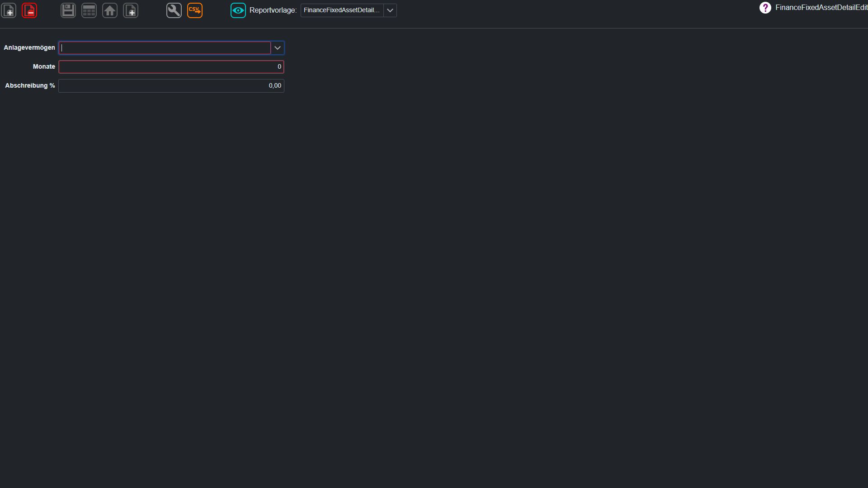Select the FinanceFixedAssetDetail report template field
Viewport: 868px width, 488px height.
click(342, 10)
